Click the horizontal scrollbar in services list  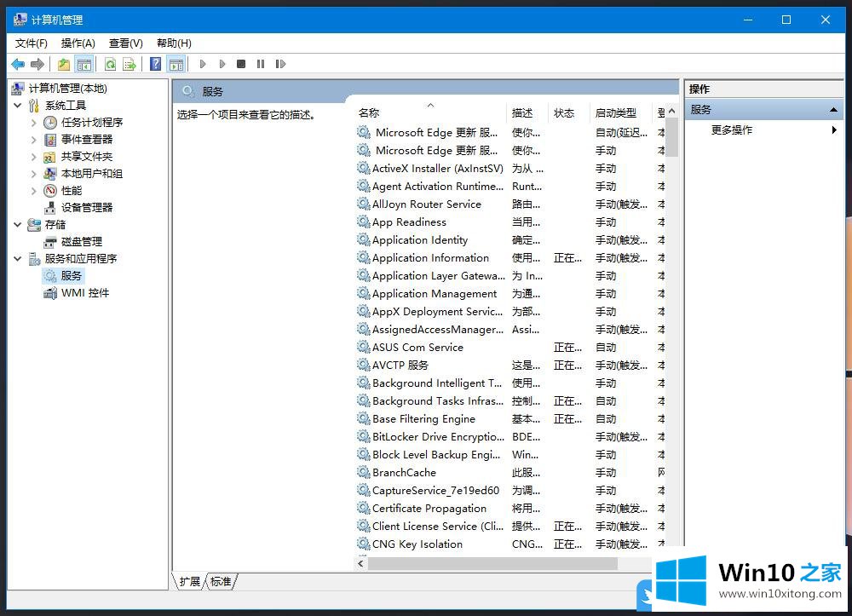[492, 564]
